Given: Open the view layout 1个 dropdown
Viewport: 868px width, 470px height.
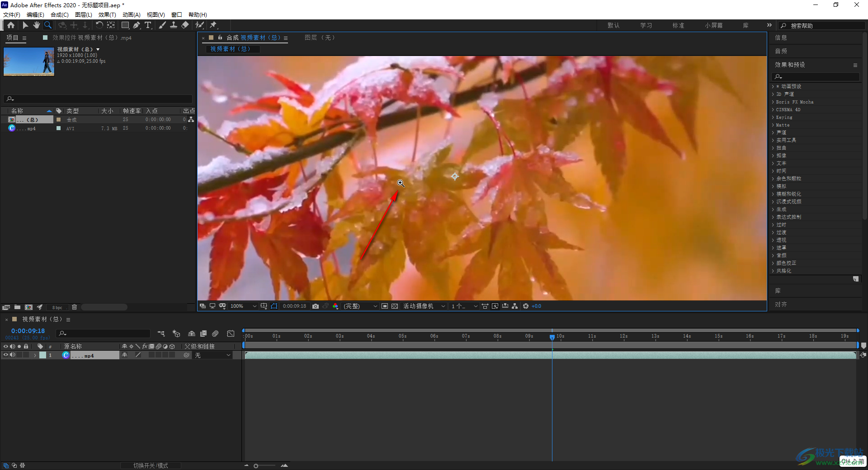Looking at the screenshot, I should (x=464, y=306).
